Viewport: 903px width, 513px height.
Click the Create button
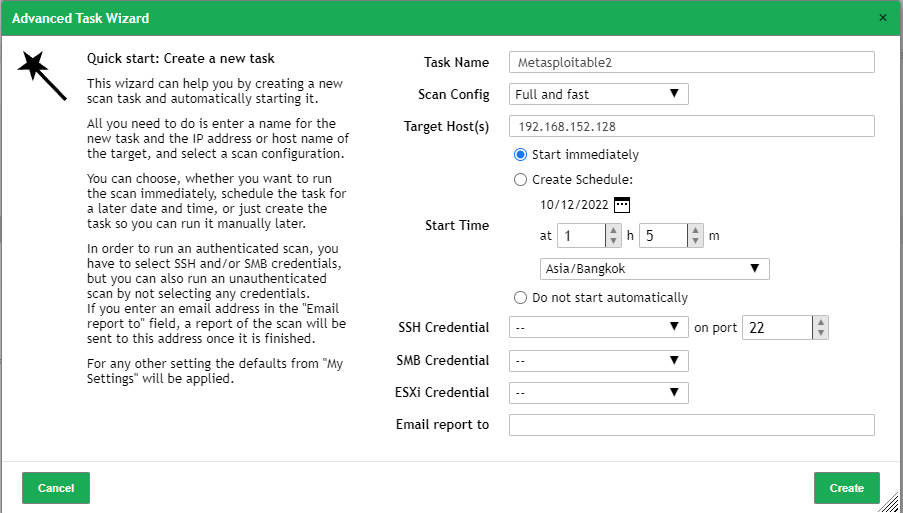click(x=846, y=488)
